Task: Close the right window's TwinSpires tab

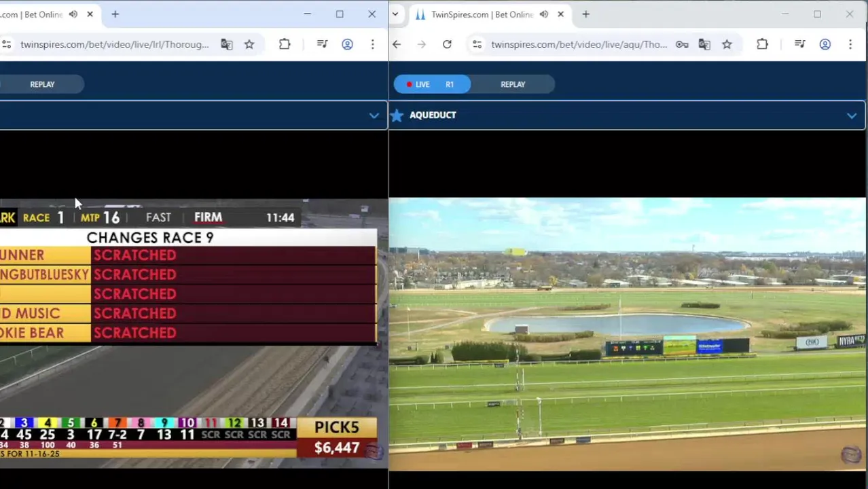Action: 560,14
